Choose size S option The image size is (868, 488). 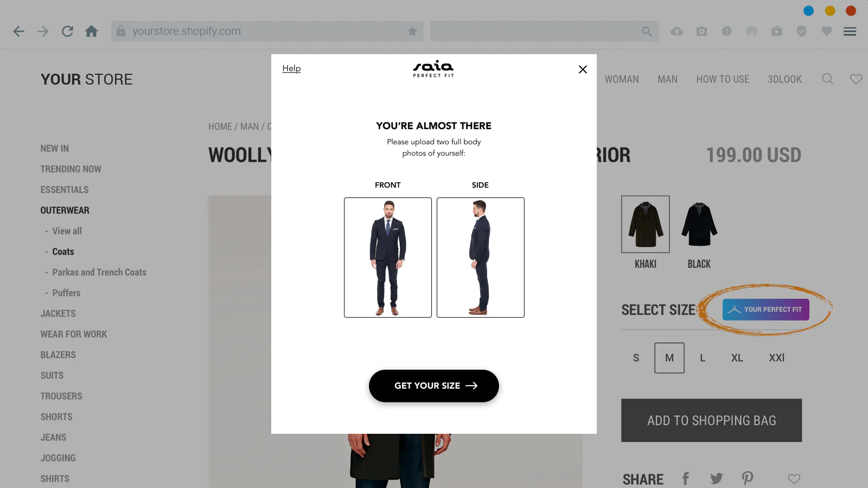[636, 358]
